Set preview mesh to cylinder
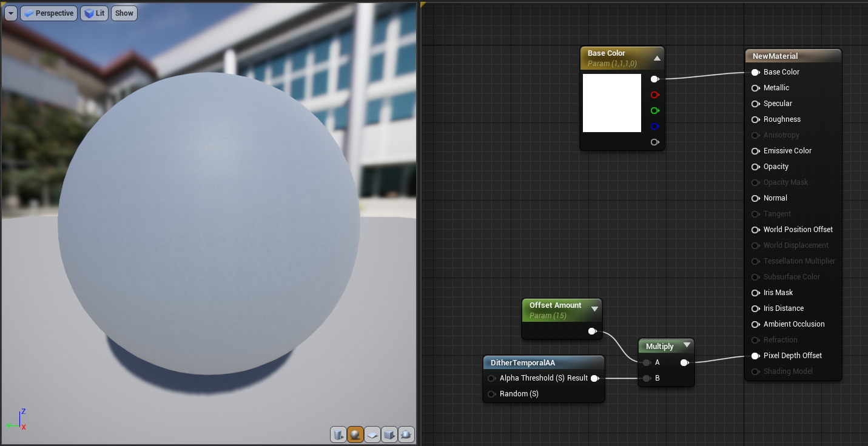868x446 pixels. pyautogui.click(x=338, y=434)
